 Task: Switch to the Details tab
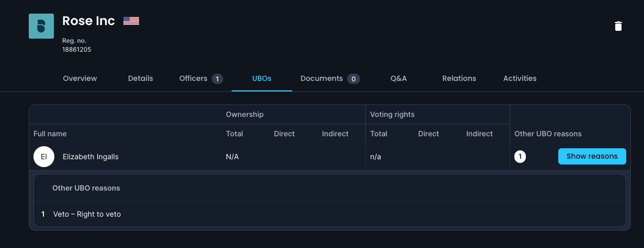tap(141, 78)
